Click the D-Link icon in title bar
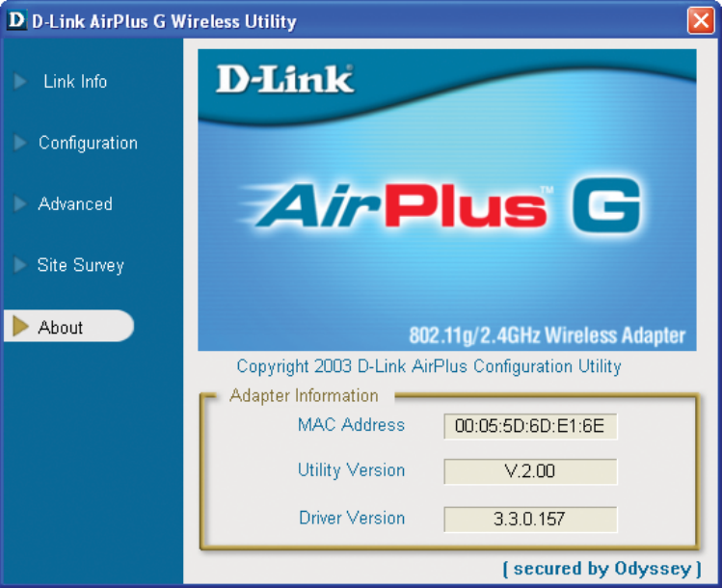The width and height of the screenshot is (722, 588). click(16, 20)
